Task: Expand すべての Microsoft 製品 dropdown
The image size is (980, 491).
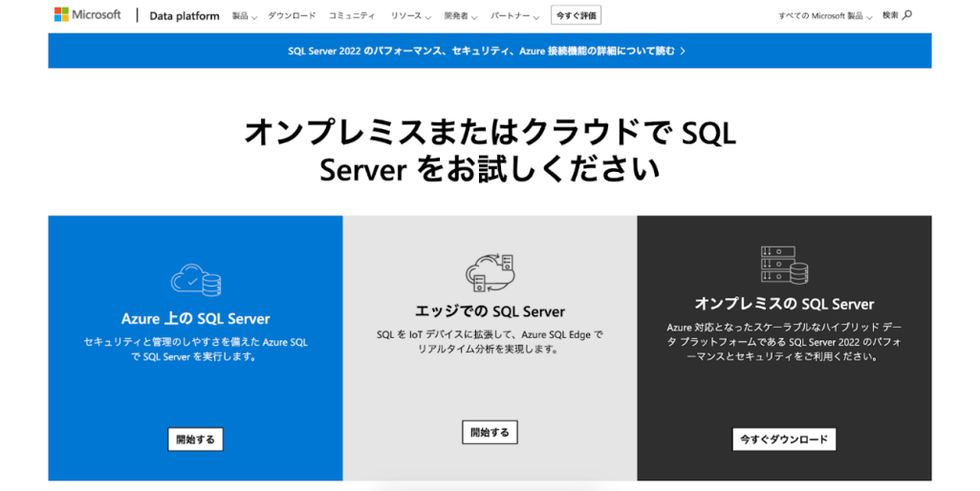Action: pyautogui.click(x=825, y=15)
